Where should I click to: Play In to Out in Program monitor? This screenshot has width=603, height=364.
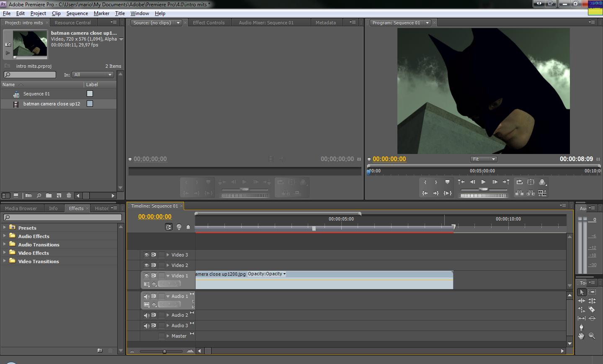coord(447,193)
